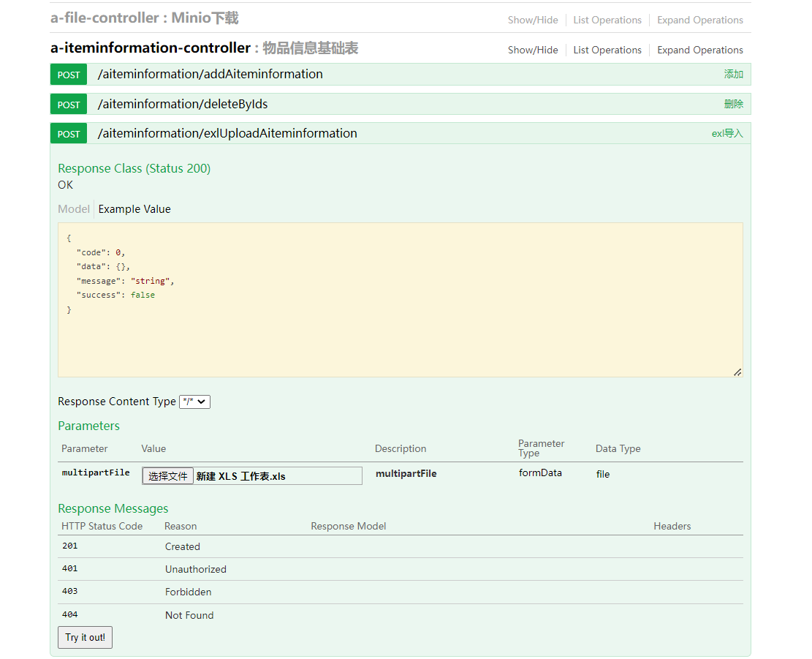Click the formData parameter type value
The height and width of the screenshot is (659, 812).
point(540,473)
